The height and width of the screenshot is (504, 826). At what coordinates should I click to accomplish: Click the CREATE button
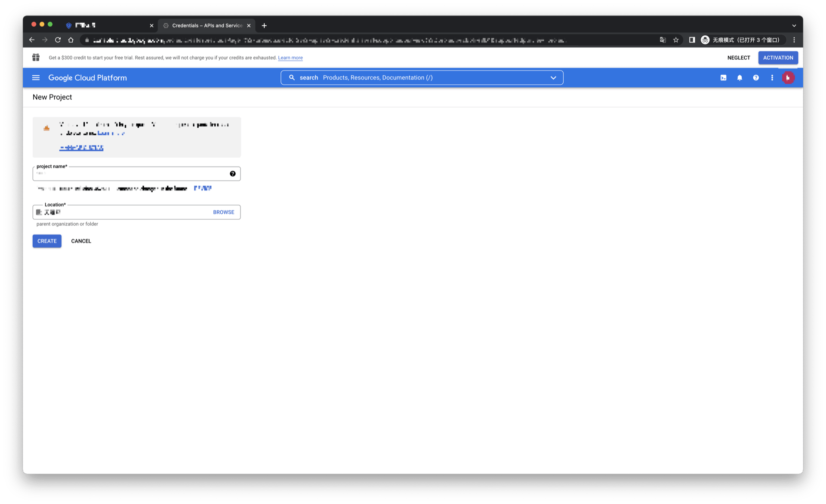[x=47, y=241]
